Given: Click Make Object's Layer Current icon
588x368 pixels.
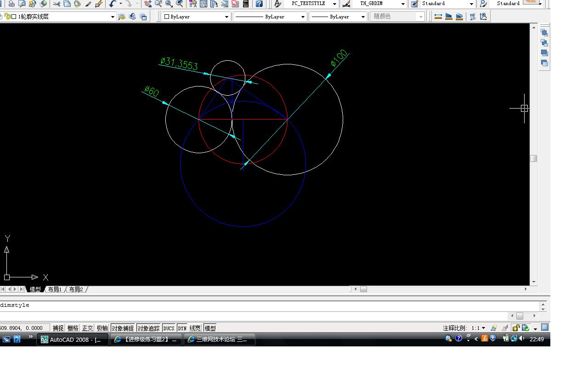Looking at the screenshot, I should pos(122,17).
